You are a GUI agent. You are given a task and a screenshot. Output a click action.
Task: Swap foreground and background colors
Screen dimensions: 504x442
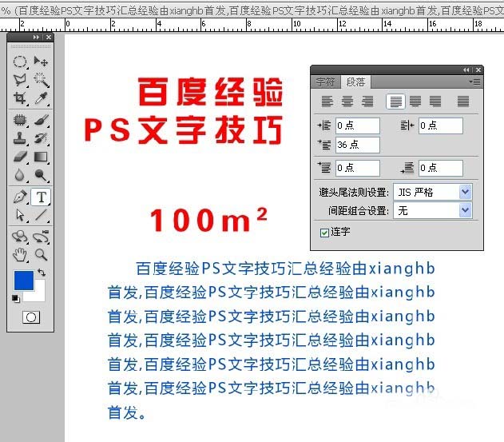point(42,273)
